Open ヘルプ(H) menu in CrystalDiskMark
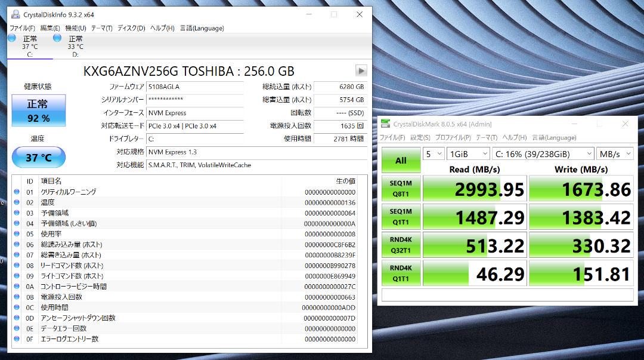This screenshot has width=644, height=360. (515, 137)
